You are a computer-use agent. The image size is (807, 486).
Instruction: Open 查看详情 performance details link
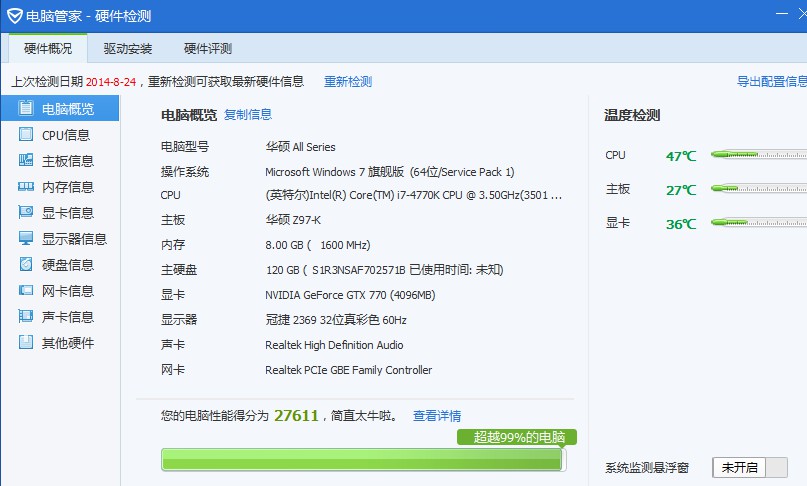[437, 416]
